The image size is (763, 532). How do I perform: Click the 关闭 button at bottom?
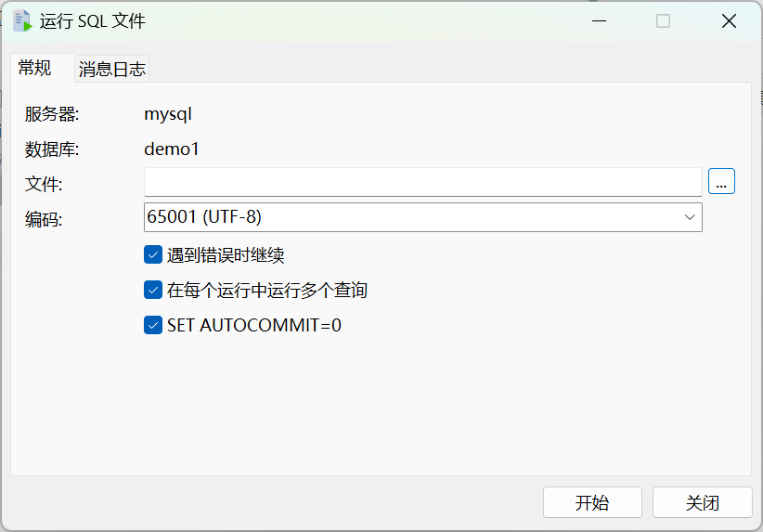point(702,502)
